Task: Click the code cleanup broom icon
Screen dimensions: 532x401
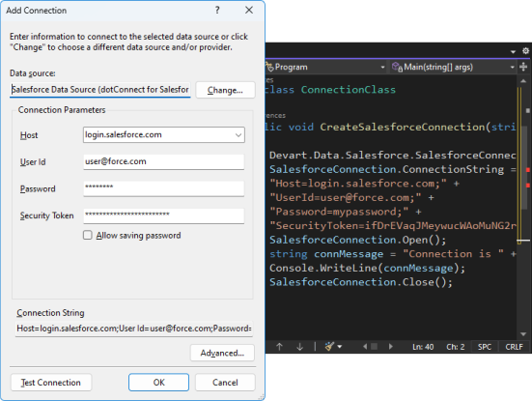Action: tap(329, 346)
